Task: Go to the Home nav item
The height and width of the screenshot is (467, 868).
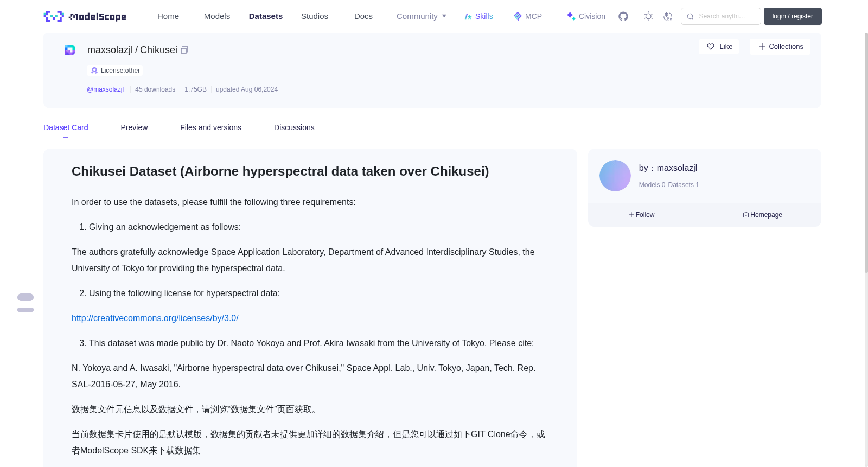Action: coord(168,16)
